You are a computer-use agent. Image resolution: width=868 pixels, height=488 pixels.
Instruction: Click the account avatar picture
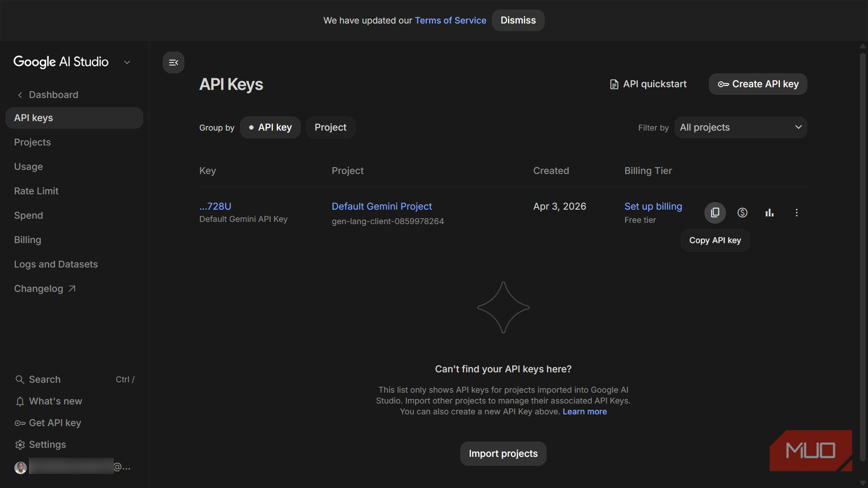pos(20,467)
